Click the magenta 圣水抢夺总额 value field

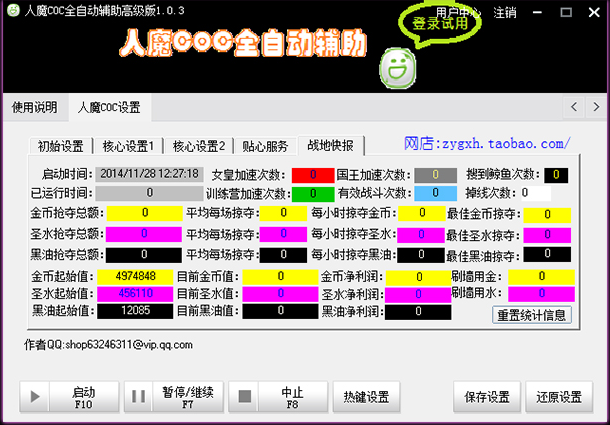pos(144,234)
